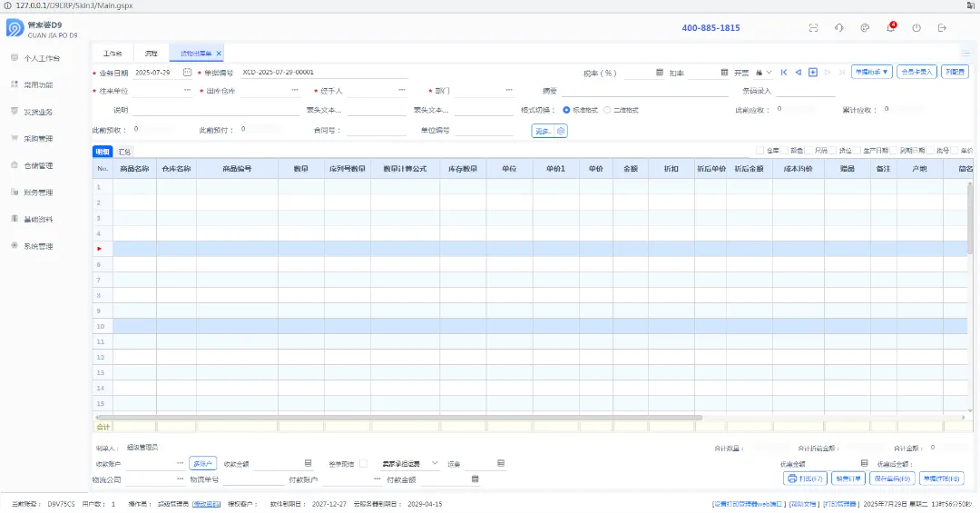980x513 pixels.
Task: Click the 打印(F7) button
Action: click(x=805, y=478)
